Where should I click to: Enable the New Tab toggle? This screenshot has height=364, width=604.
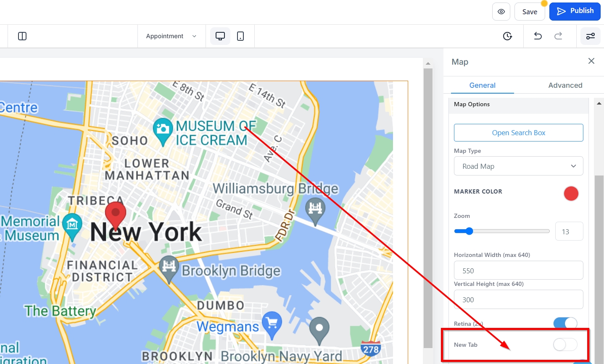click(565, 345)
